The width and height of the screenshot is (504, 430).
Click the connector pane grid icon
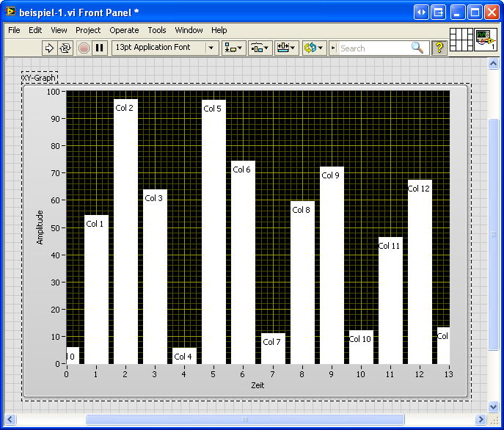[x=461, y=40]
